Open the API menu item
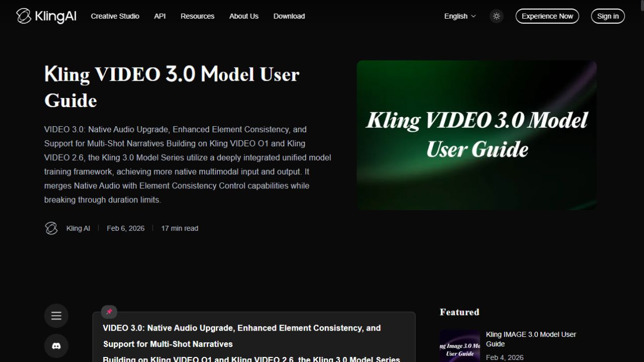 pyautogui.click(x=160, y=16)
